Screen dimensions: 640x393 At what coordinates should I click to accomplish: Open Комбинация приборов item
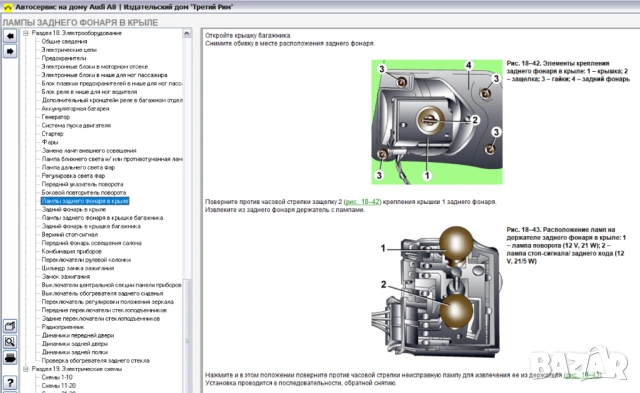coord(71,251)
